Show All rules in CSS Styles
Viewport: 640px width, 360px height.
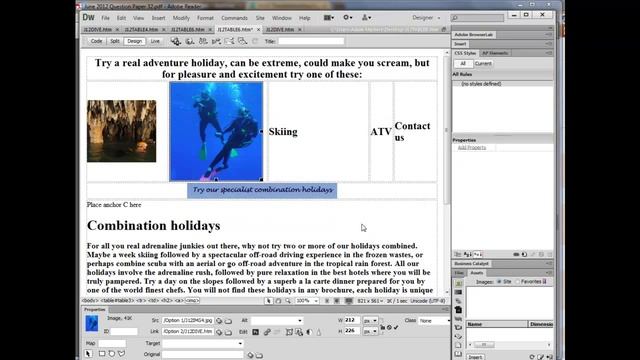[463, 64]
